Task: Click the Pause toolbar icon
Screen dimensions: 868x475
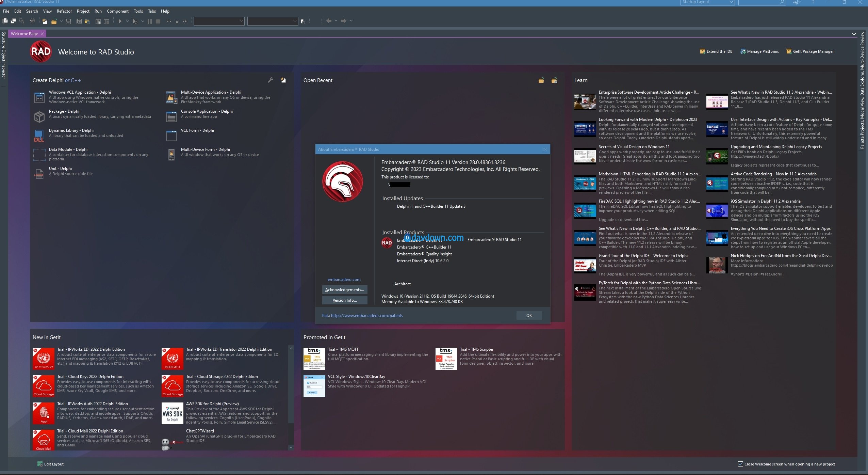Action: tap(150, 21)
